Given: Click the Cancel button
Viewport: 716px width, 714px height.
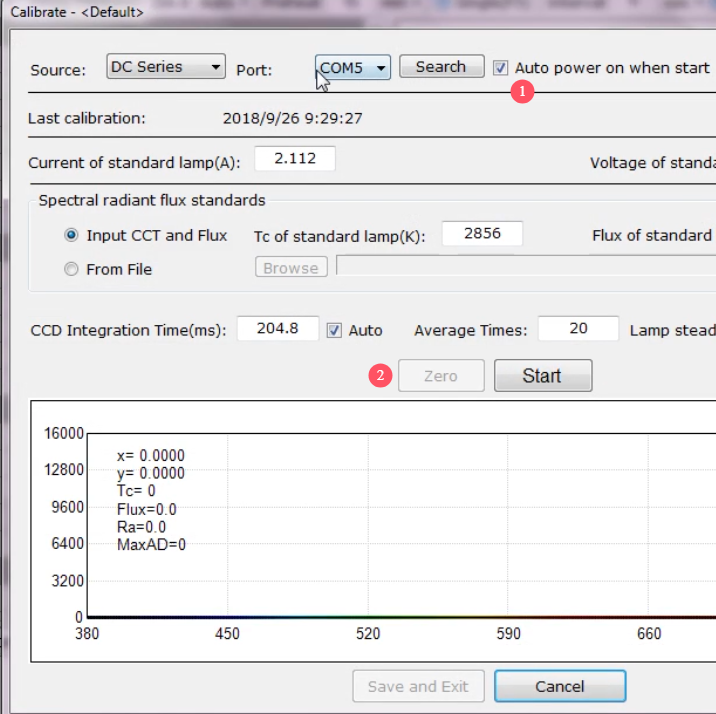Looking at the screenshot, I should coord(560,686).
